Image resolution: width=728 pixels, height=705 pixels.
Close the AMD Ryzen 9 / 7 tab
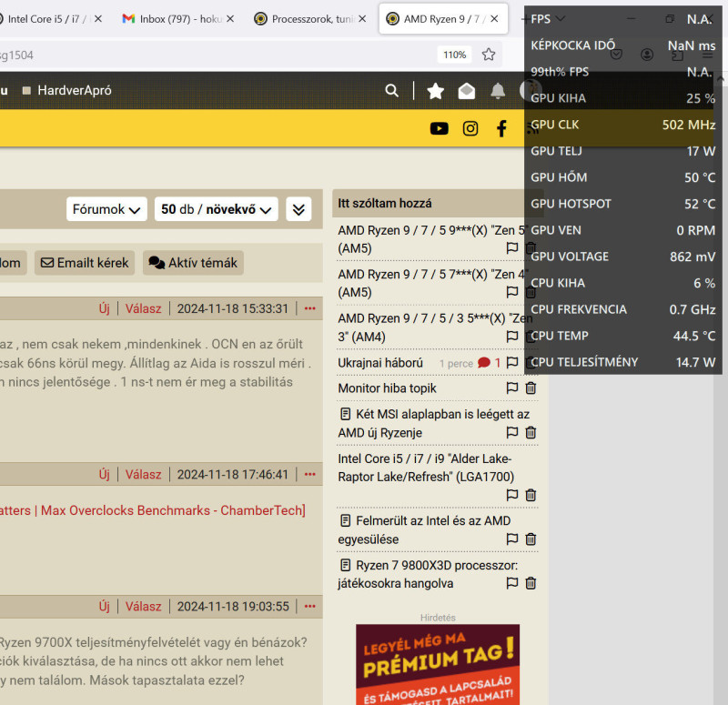click(494, 18)
